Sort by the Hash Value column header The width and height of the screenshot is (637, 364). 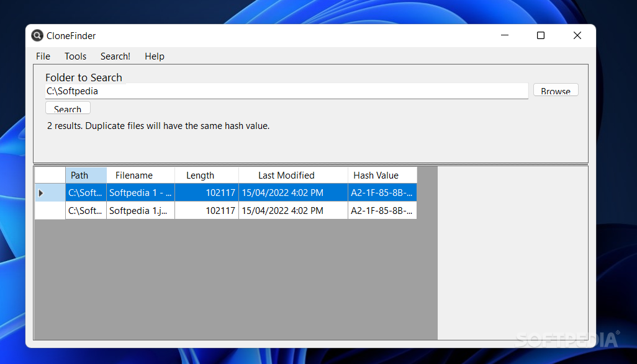click(x=382, y=175)
